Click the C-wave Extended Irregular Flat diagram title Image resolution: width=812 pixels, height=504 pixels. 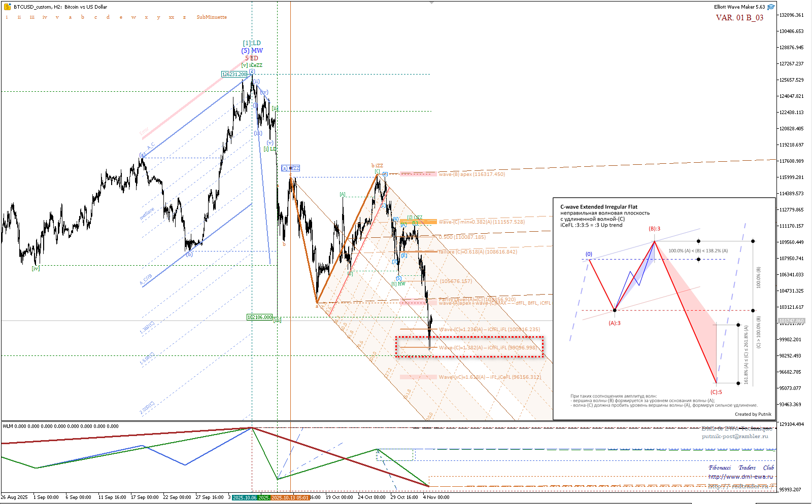(599, 207)
